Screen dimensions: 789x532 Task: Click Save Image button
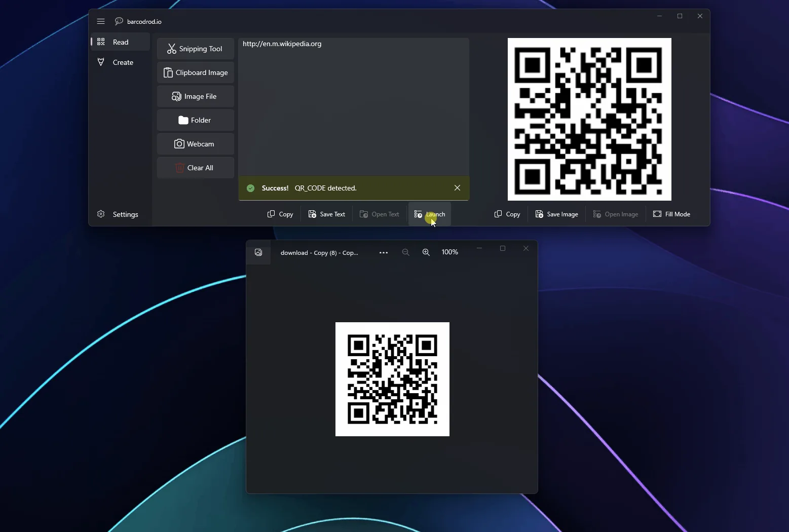557,214
